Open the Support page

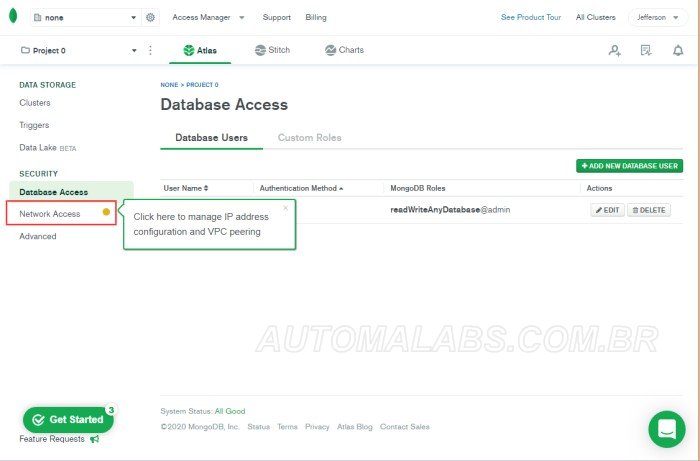click(x=276, y=17)
